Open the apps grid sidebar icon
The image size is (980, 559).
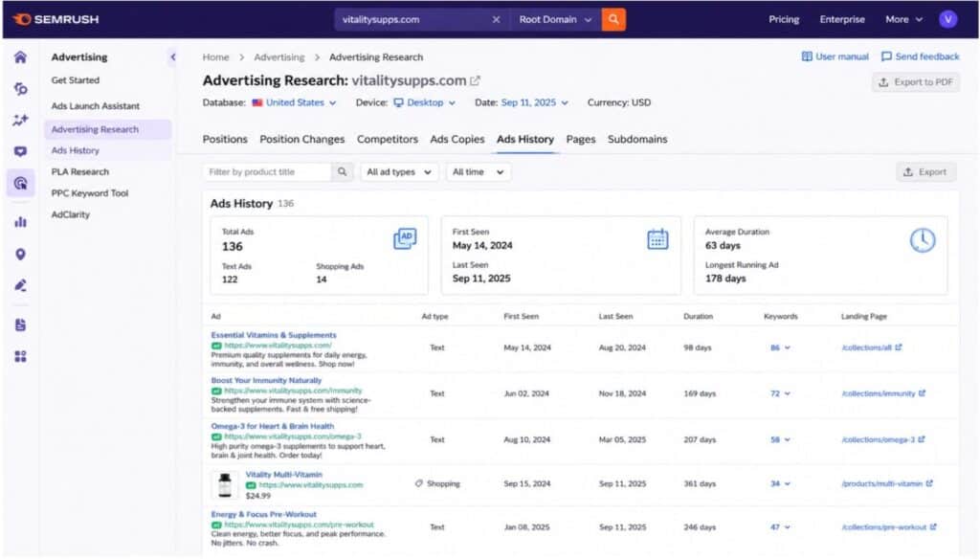point(21,356)
